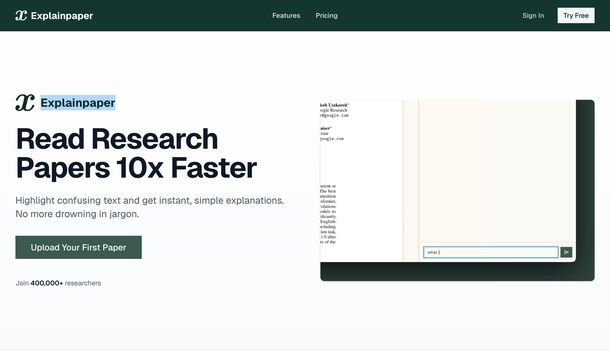Click the large hero Explainpaper logo icon
610x363 pixels.
(25, 103)
